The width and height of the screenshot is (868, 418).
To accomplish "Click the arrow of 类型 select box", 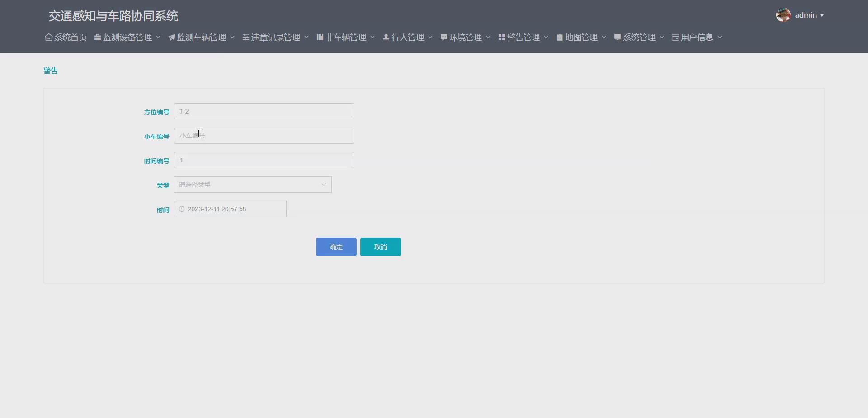I will pyautogui.click(x=324, y=185).
